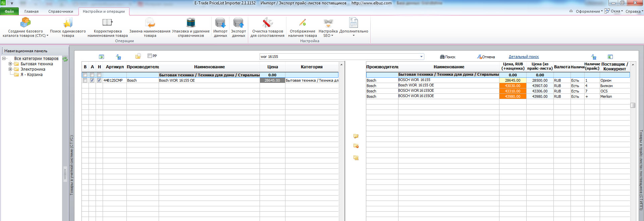
Task: Select the Настройки и операции tab
Action: [x=104, y=11]
